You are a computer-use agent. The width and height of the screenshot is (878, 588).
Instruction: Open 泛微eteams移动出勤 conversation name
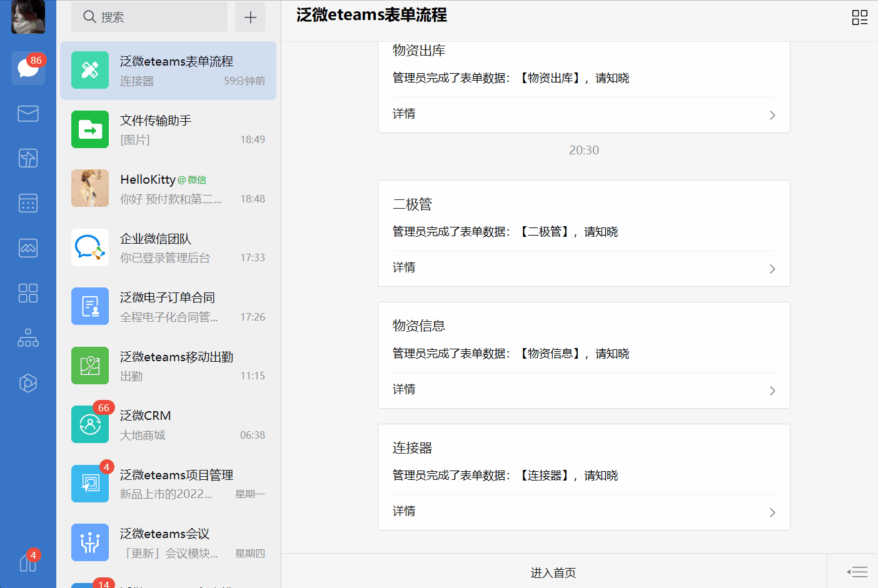(x=176, y=357)
